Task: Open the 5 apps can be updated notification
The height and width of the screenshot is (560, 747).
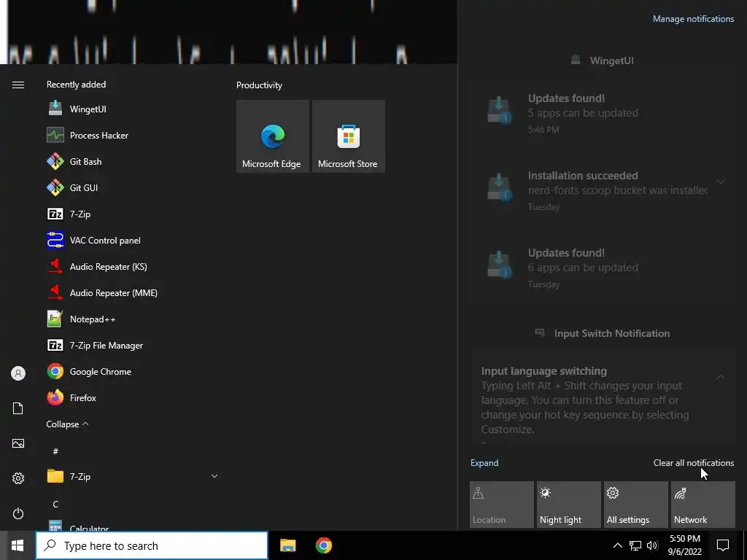Action: (x=602, y=114)
